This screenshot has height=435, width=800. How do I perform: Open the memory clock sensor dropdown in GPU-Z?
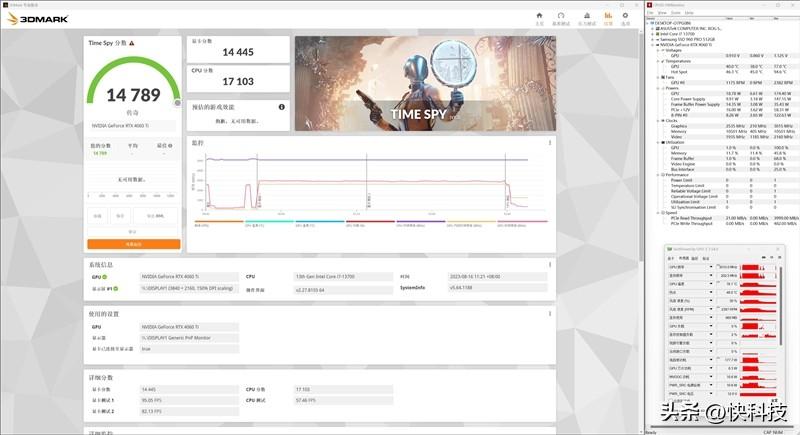[711, 275]
